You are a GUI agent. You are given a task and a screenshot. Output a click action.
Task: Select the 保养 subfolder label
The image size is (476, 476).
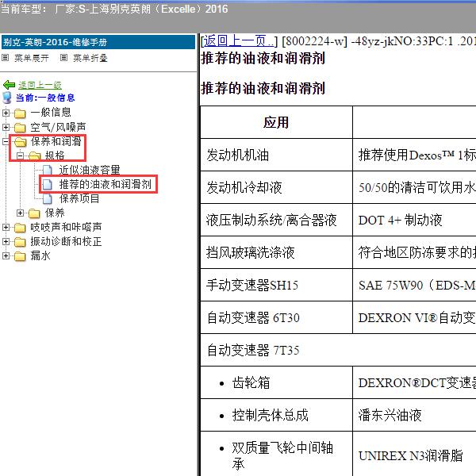click(55, 213)
